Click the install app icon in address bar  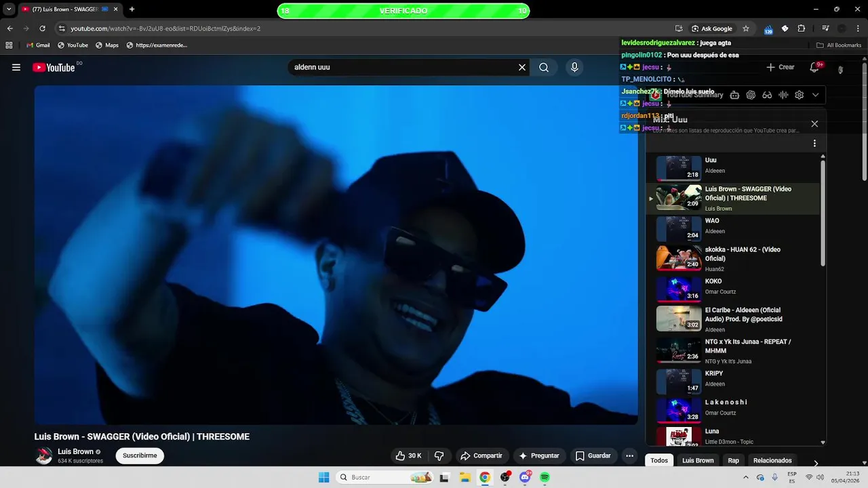679,28
